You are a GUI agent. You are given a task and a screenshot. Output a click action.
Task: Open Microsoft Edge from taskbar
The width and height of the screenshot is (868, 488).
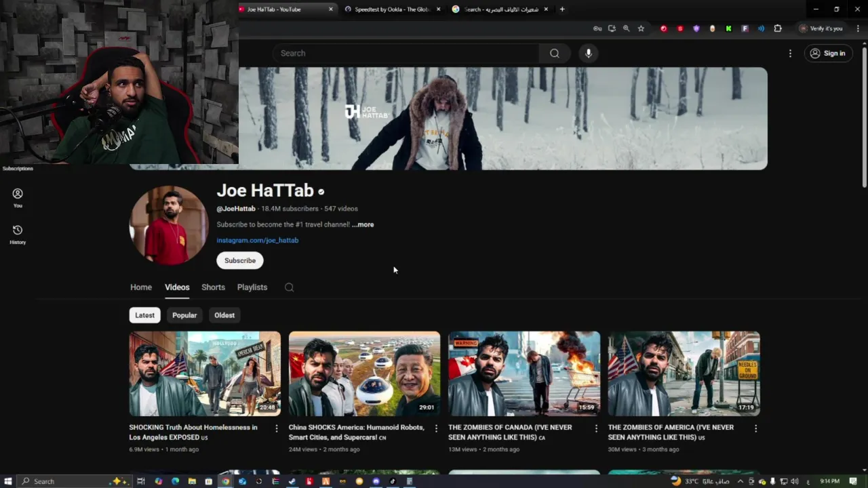[x=175, y=481]
